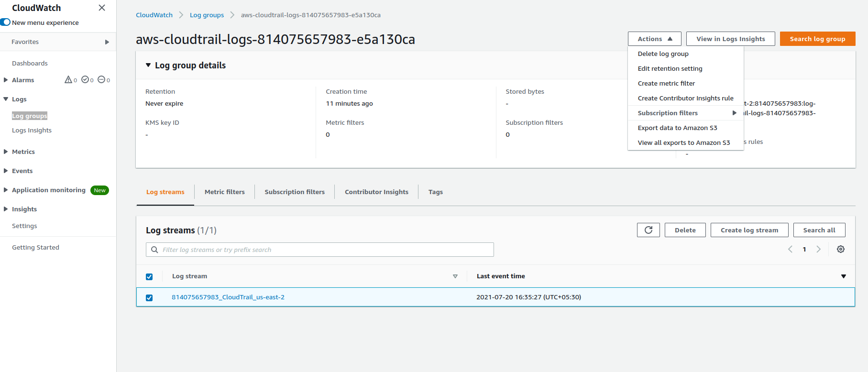The width and height of the screenshot is (868, 372).
Task: Go to previous page of log streams
Action: tap(790, 249)
